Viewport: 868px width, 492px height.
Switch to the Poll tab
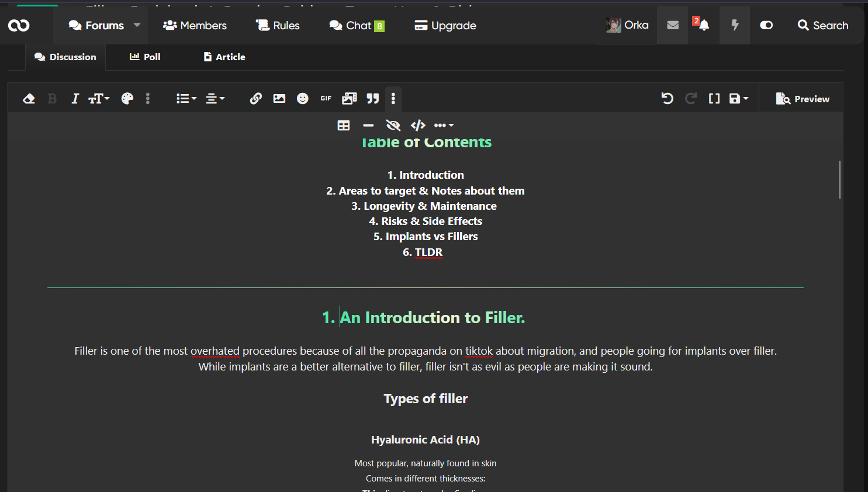pyautogui.click(x=145, y=57)
